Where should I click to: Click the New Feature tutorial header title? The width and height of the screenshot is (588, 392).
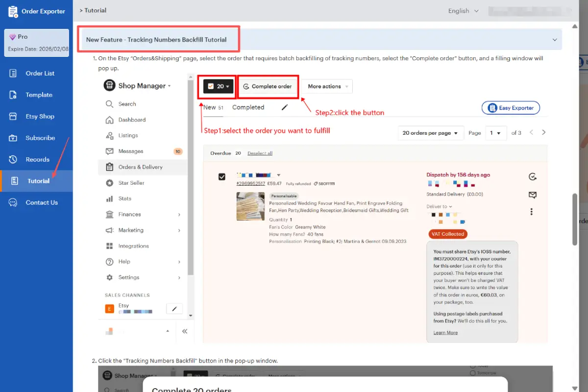(x=156, y=40)
